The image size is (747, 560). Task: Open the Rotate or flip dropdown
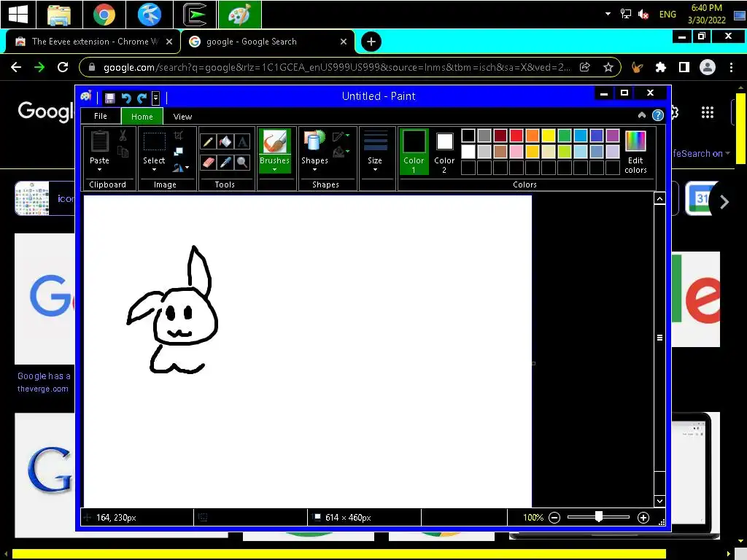(x=181, y=168)
